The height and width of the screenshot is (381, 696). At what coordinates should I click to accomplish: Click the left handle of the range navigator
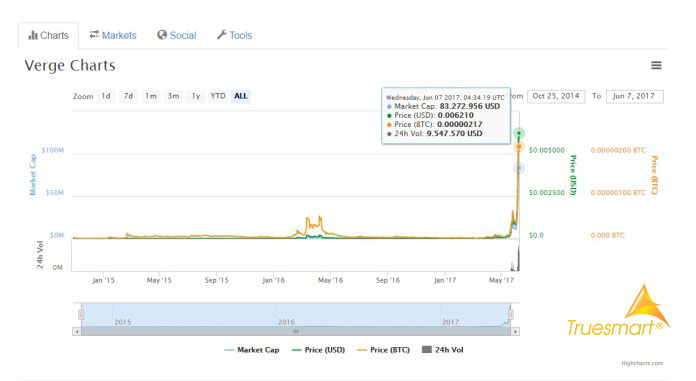pyautogui.click(x=81, y=315)
